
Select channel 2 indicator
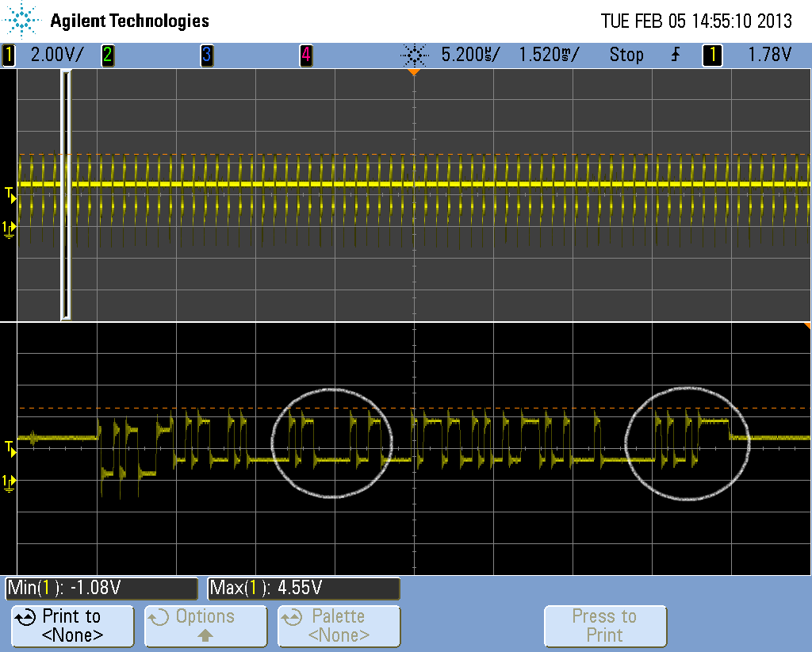pyautogui.click(x=108, y=56)
